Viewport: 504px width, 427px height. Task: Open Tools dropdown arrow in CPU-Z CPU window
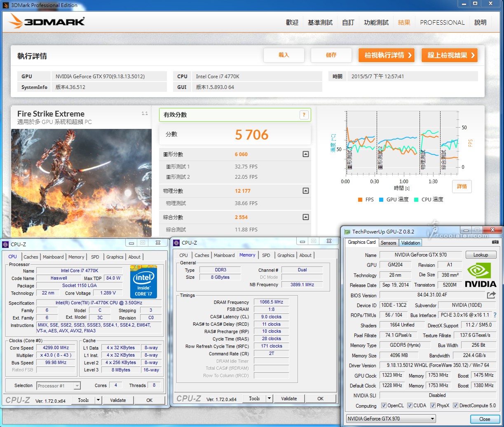click(x=98, y=400)
